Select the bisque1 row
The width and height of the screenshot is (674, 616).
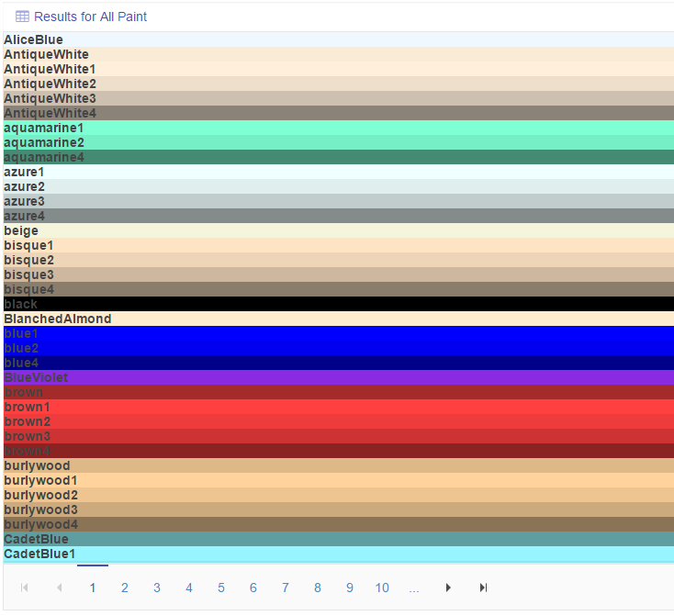339,245
